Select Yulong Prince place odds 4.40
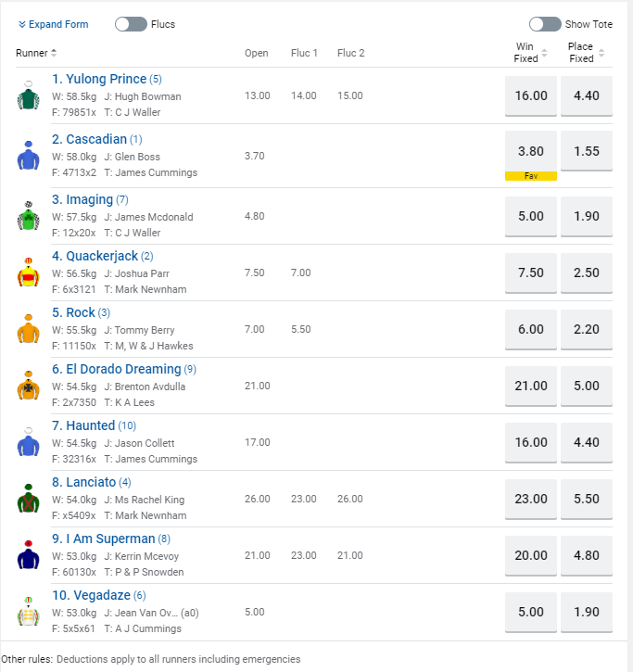633x672 pixels. tap(586, 95)
